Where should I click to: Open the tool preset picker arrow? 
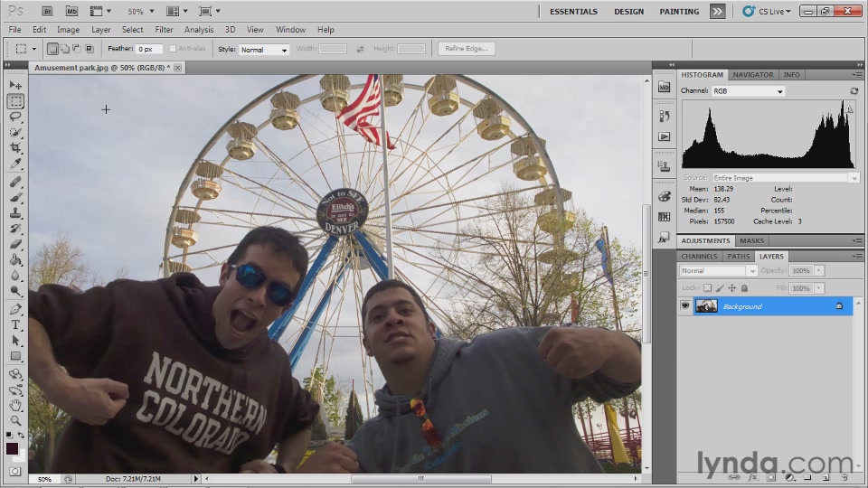[34, 49]
